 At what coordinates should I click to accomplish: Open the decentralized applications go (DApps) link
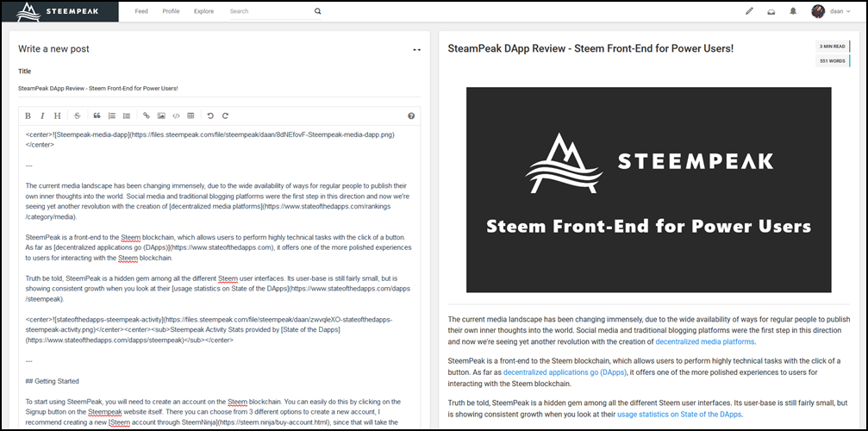point(565,372)
